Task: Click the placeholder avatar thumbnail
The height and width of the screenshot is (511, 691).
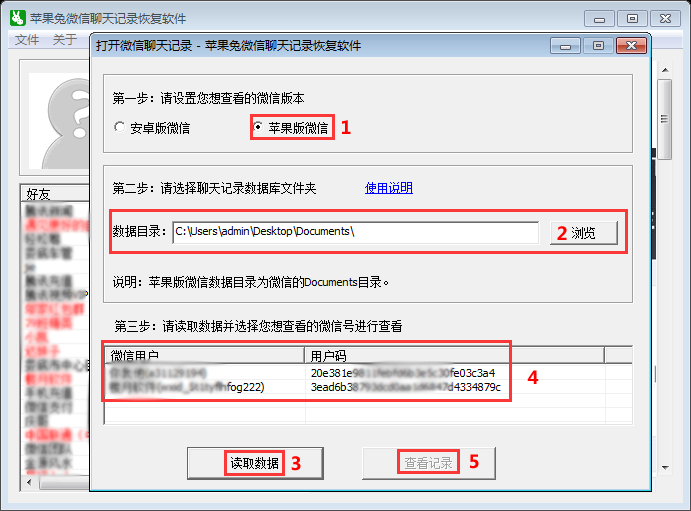Action: click(x=59, y=121)
